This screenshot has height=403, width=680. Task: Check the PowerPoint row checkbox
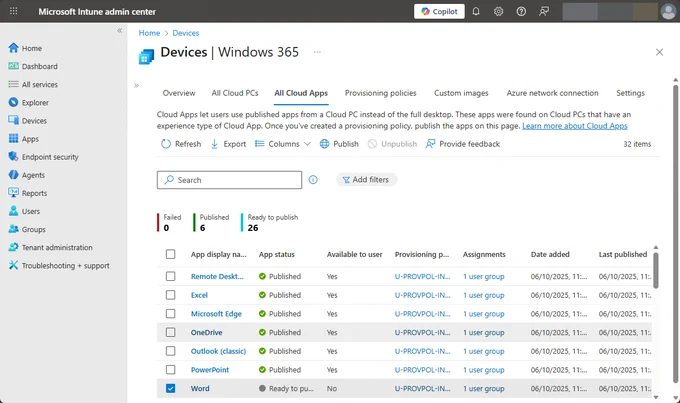170,370
